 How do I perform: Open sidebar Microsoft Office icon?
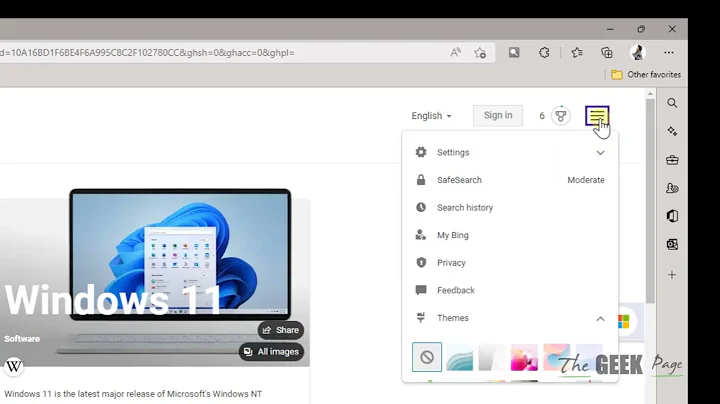(x=672, y=216)
